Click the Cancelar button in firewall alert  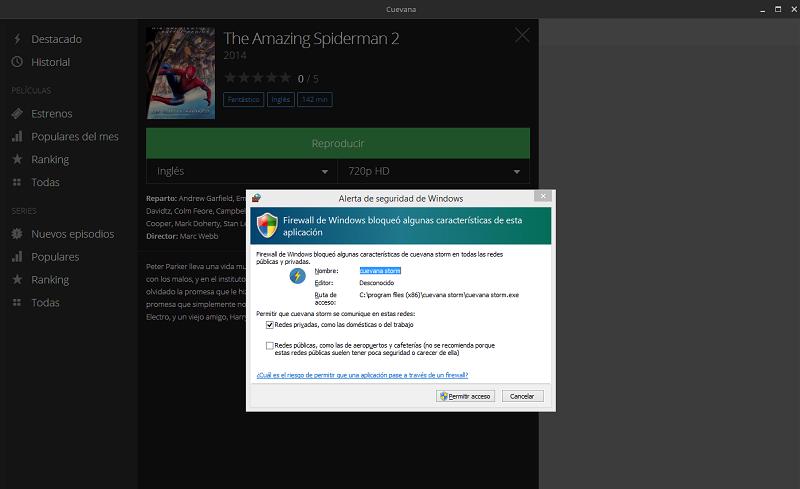tap(522, 396)
